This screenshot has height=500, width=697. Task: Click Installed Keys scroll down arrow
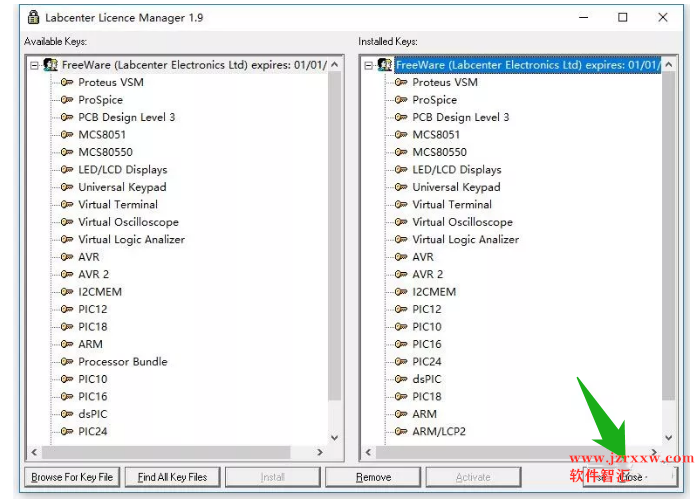pos(669,438)
